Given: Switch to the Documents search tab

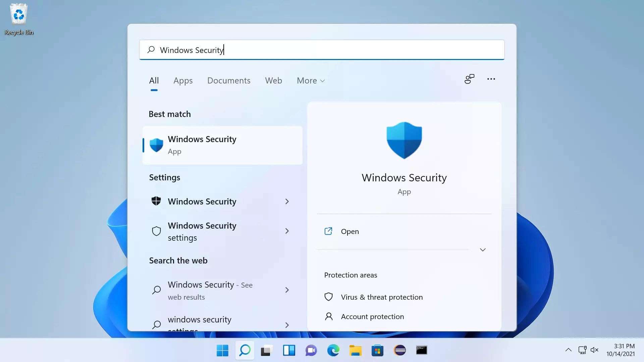Looking at the screenshot, I should 229,81.
